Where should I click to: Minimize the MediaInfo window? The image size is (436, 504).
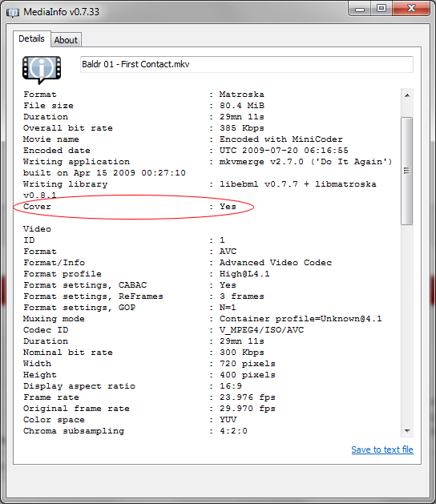pos(360,9)
